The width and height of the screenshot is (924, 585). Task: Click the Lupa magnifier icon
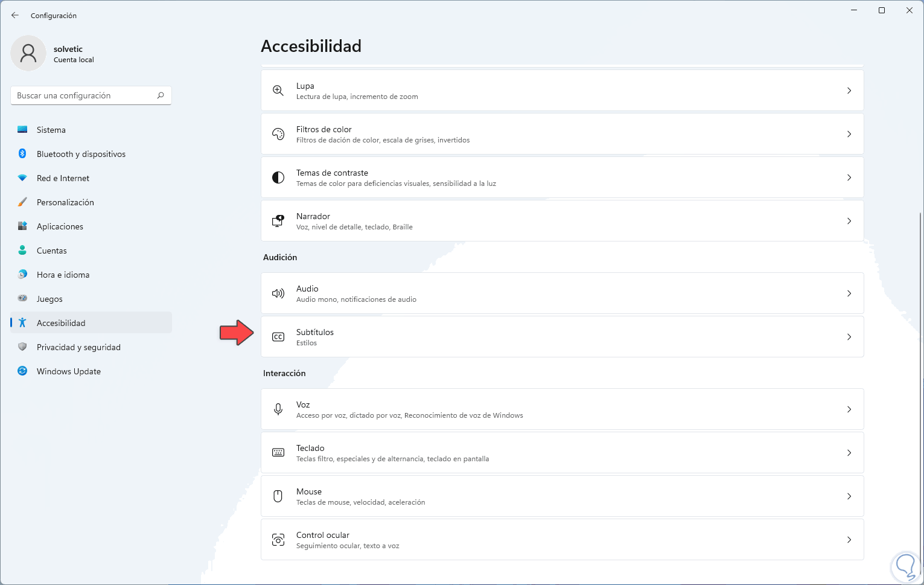[278, 91]
